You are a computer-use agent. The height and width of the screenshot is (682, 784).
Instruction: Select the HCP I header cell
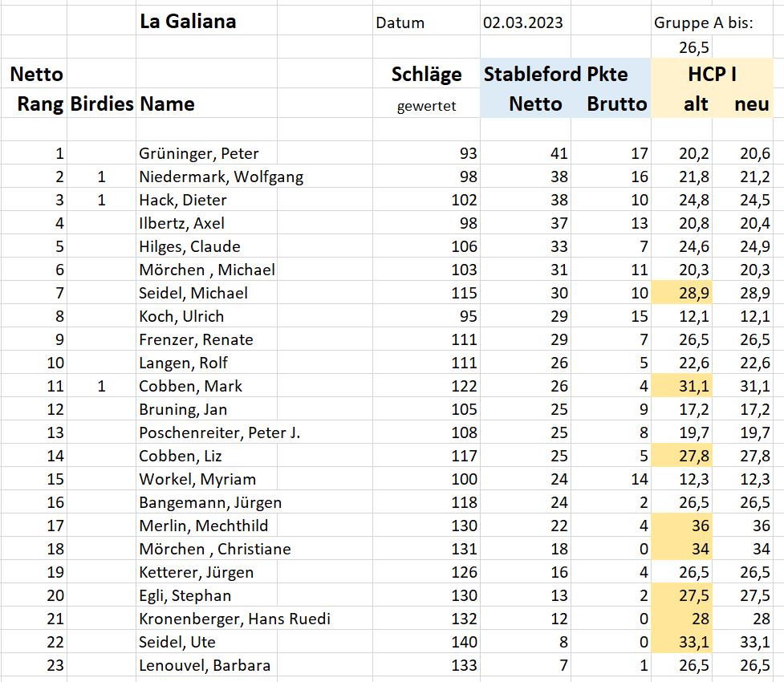(x=712, y=74)
